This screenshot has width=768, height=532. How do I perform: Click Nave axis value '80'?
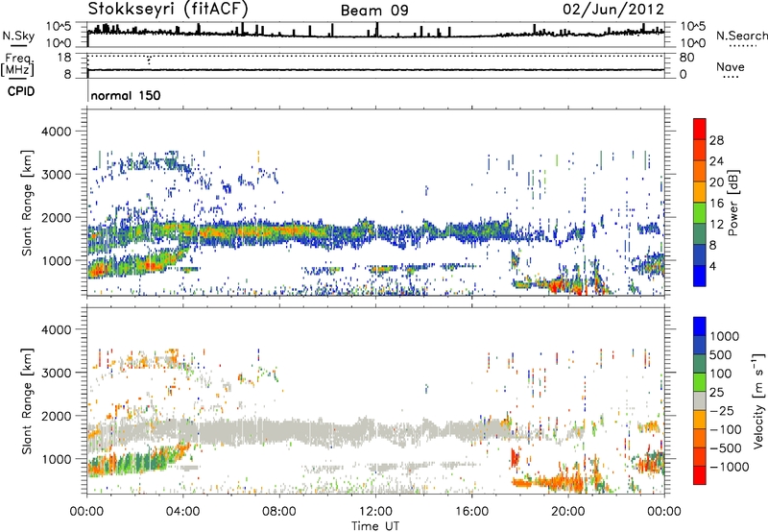686,58
